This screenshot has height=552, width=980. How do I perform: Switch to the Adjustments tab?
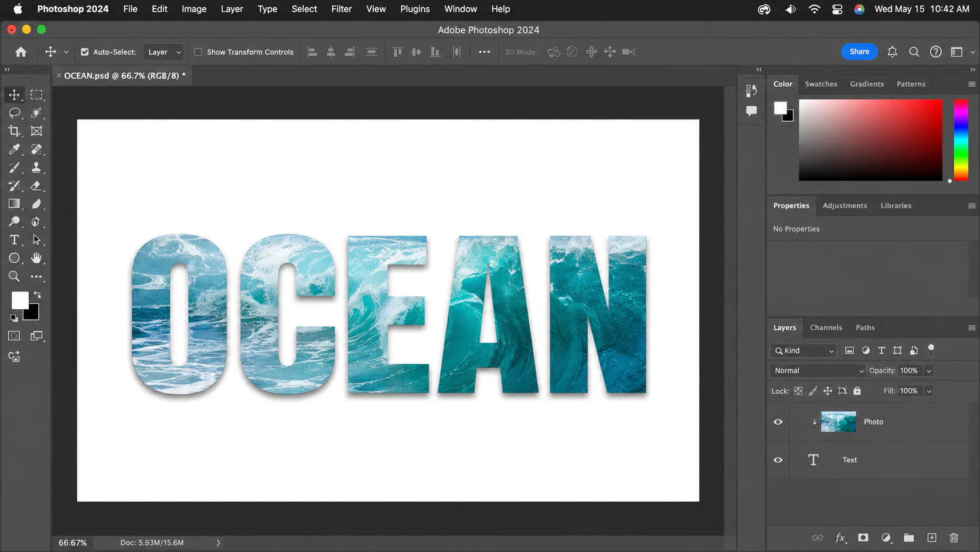(x=845, y=205)
